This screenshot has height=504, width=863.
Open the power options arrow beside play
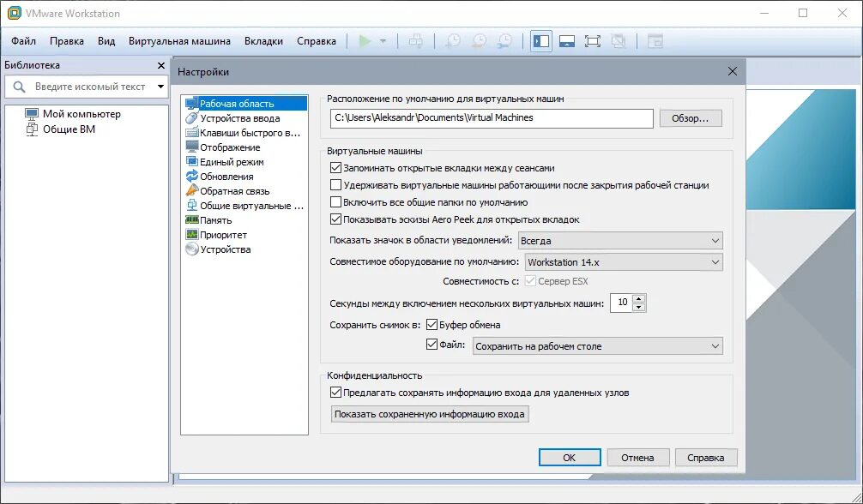[383, 41]
